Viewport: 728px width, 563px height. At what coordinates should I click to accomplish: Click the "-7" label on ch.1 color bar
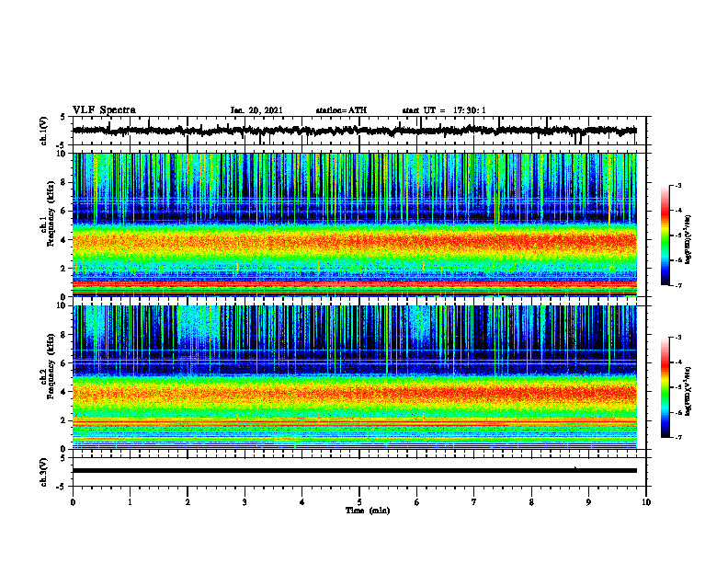pos(678,285)
